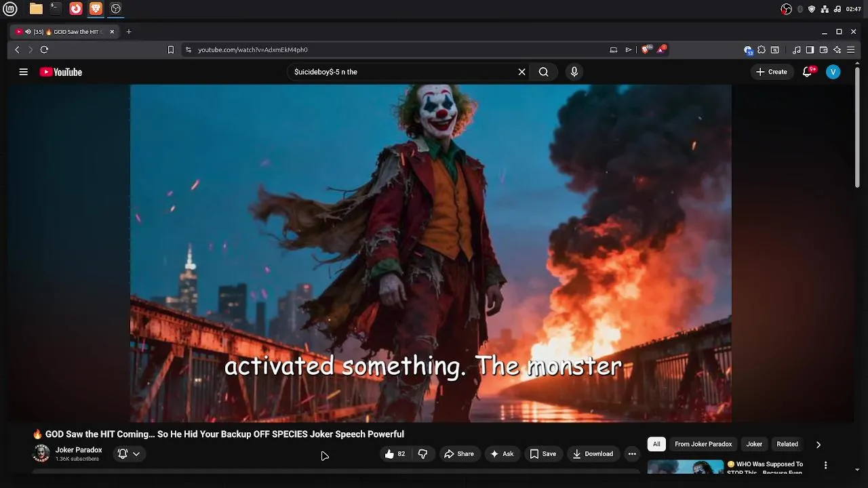Open Joker Paradox channel avatar
868x488 pixels.
[x=41, y=453]
